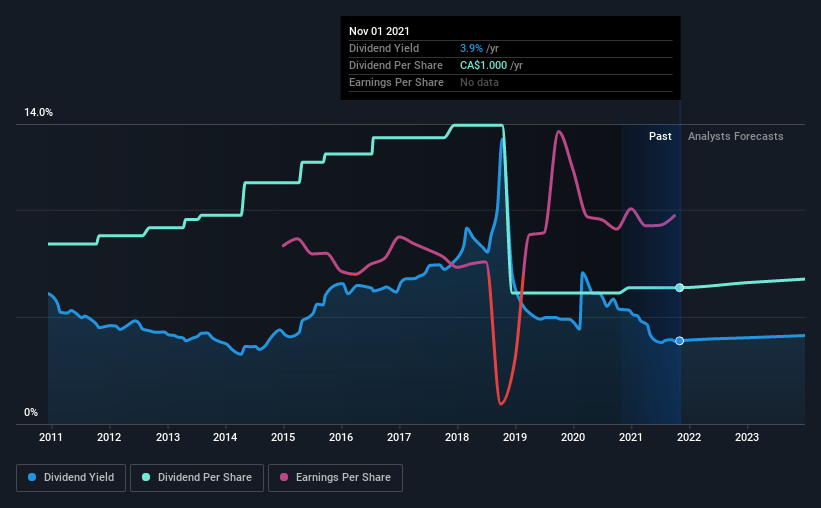Click the 2018 x-axis label
This screenshot has width=821, height=508.
pyautogui.click(x=457, y=437)
